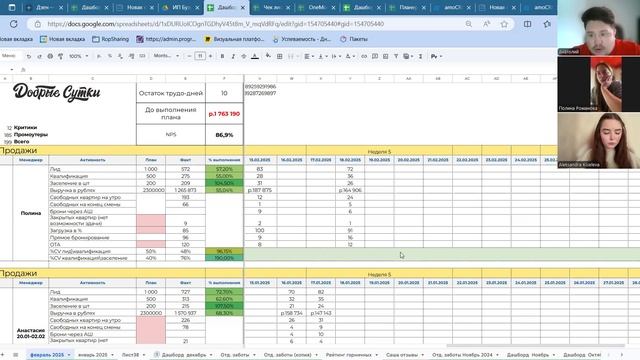Click the Insert chart icon
The width and height of the screenshot is (640, 360).
pyautogui.click(x=385, y=56)
